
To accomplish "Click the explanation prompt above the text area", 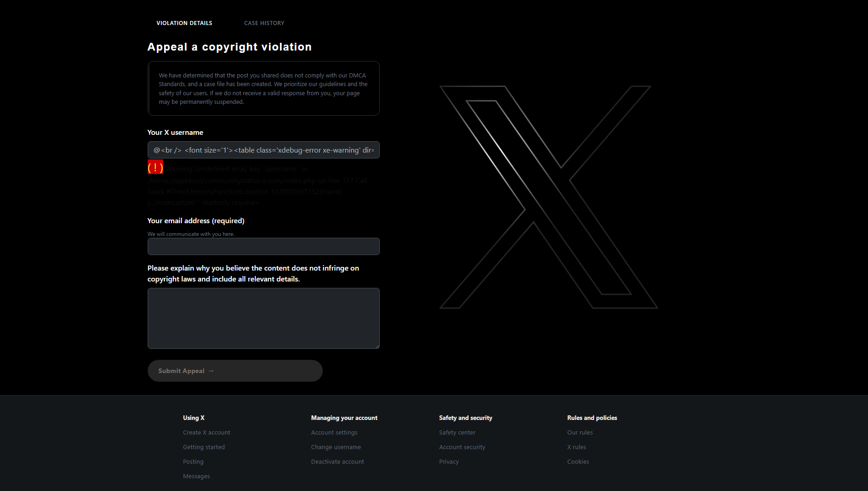I will 253,274.
